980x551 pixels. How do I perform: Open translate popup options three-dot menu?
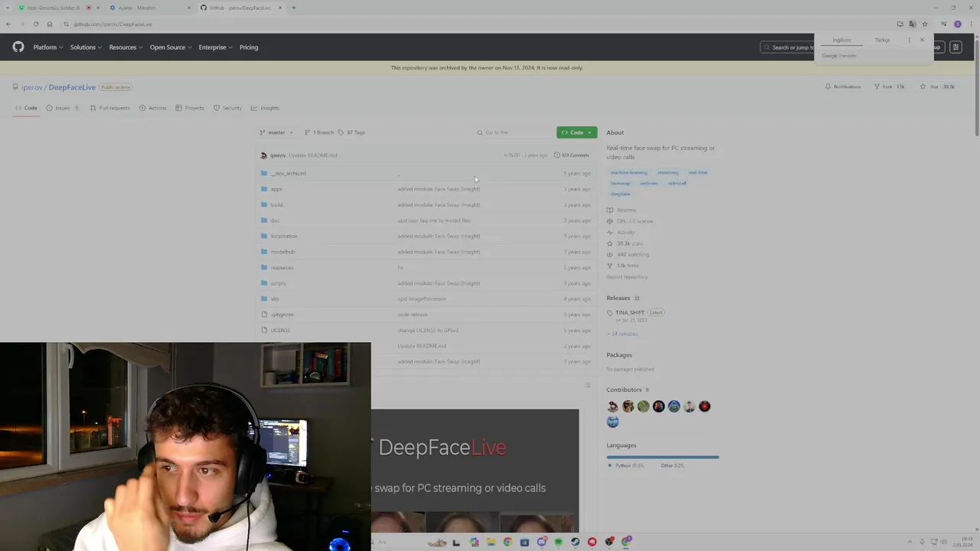tap(909, 40)
